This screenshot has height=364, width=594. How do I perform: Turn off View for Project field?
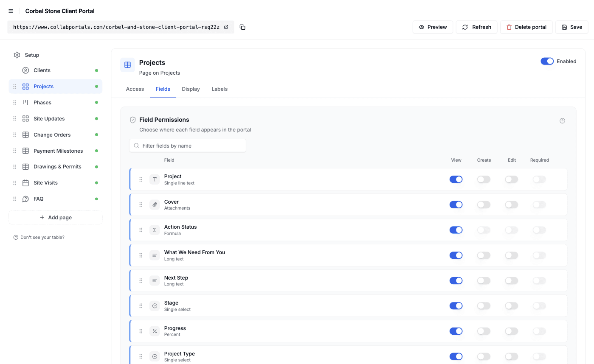[x=456, y=179]
